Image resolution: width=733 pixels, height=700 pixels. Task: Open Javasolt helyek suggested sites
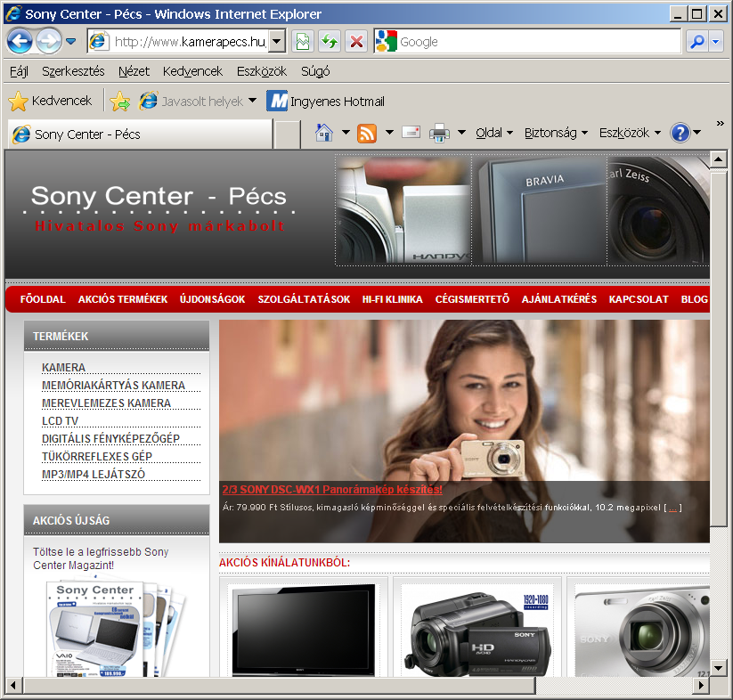pyautogui.click(x=198, y=101)
